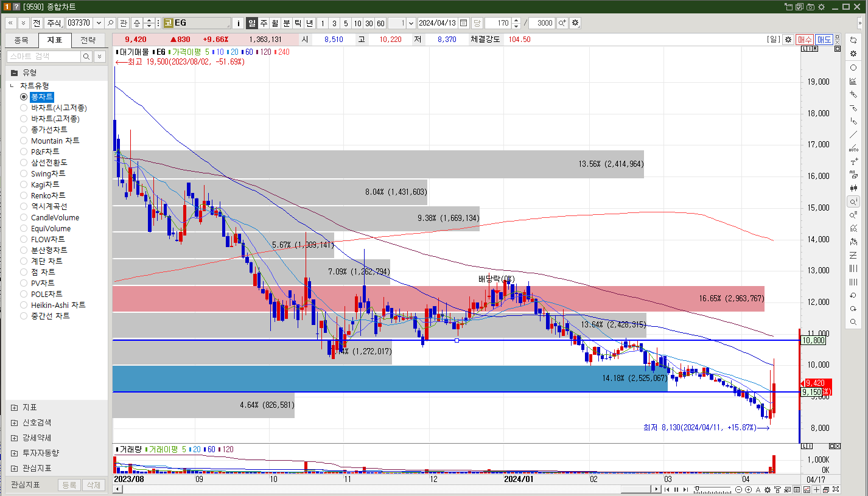Expand the 관심지표 tree node
This screenshot has height=496, width=868.
click(15, 468)
